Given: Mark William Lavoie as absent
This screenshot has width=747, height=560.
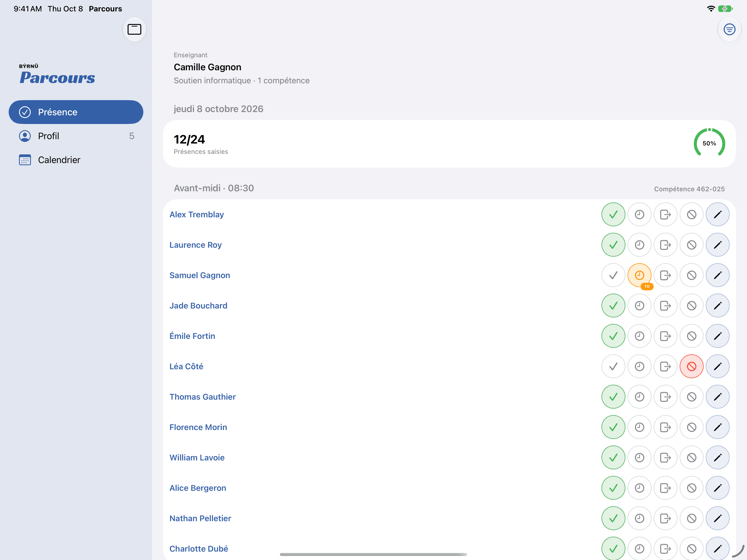Looking at the screenshot, I should [692, 457].
